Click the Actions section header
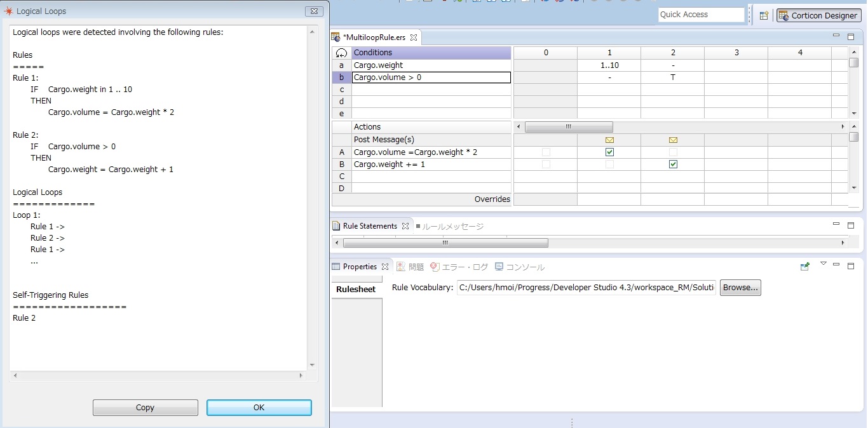 point(431,127)
